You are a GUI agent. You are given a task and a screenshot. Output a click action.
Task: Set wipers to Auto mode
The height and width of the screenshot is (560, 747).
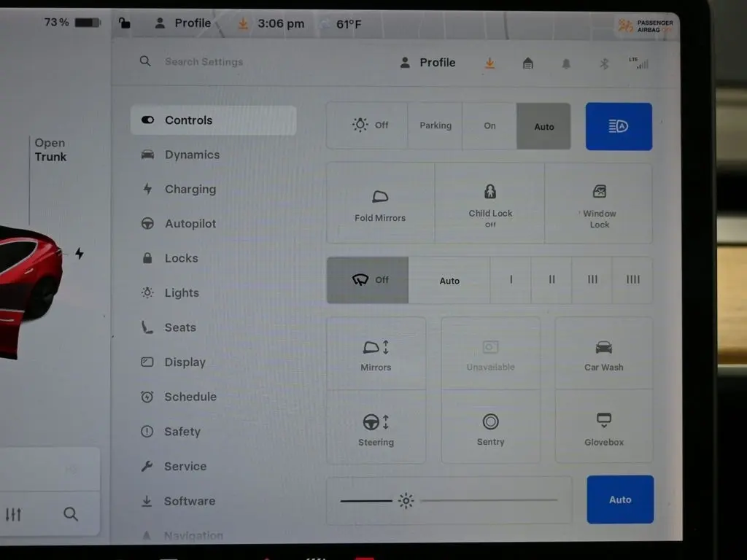tap(449, 281)
